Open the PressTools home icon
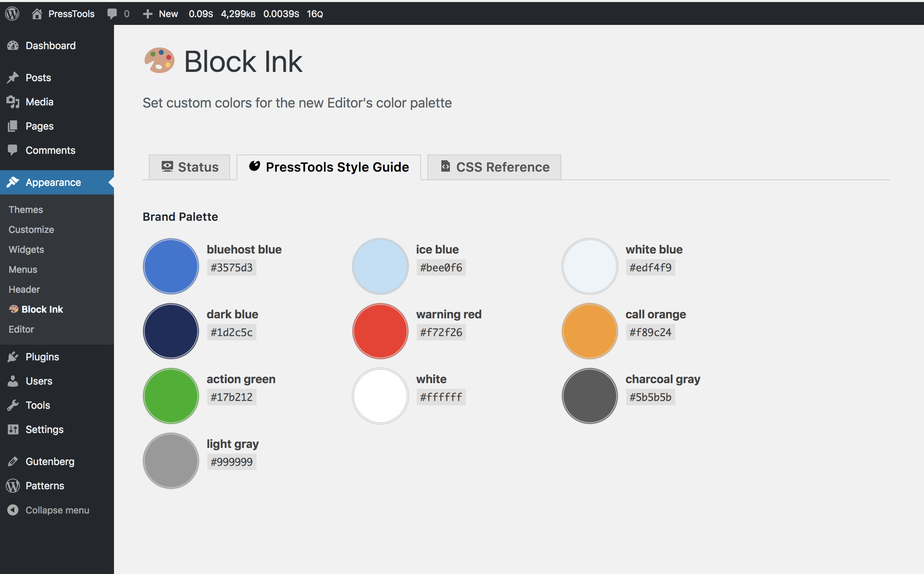The height and width of the screenshot is (574, 924). (37, 14)
